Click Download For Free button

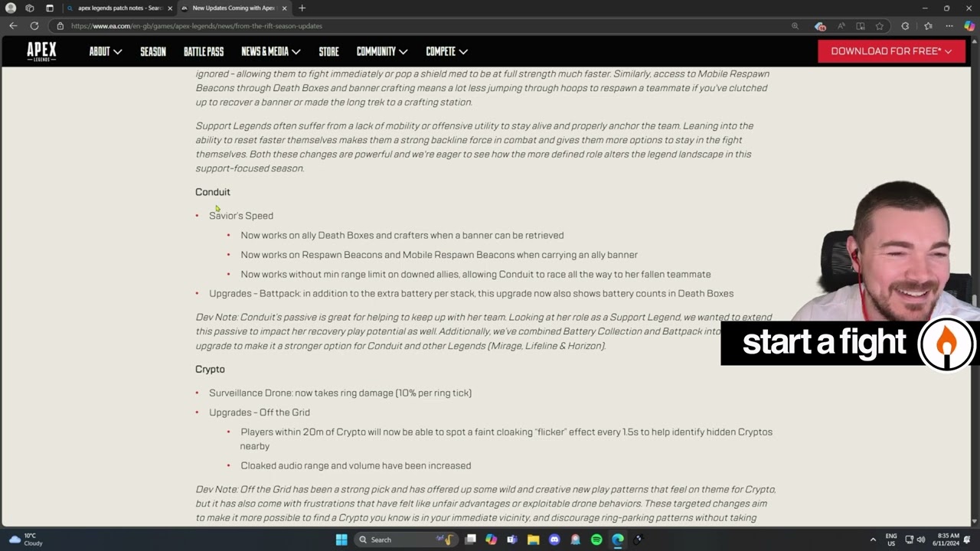coord(891,51)
